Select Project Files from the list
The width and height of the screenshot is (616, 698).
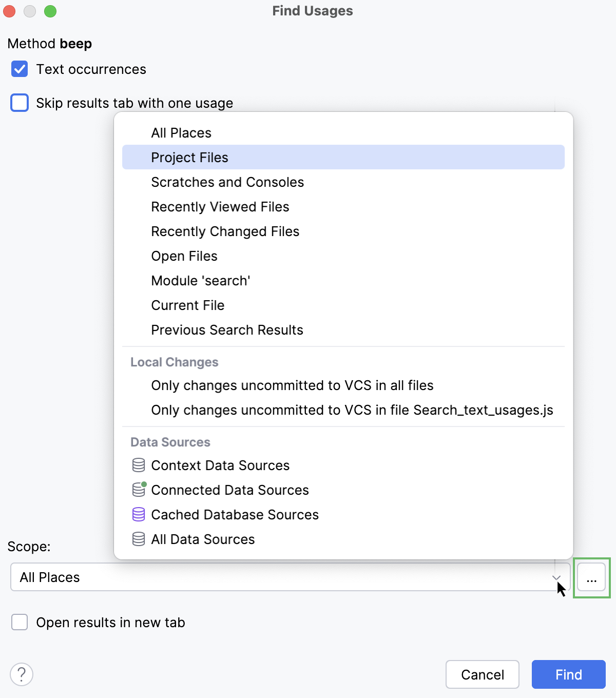coord(189,157)
